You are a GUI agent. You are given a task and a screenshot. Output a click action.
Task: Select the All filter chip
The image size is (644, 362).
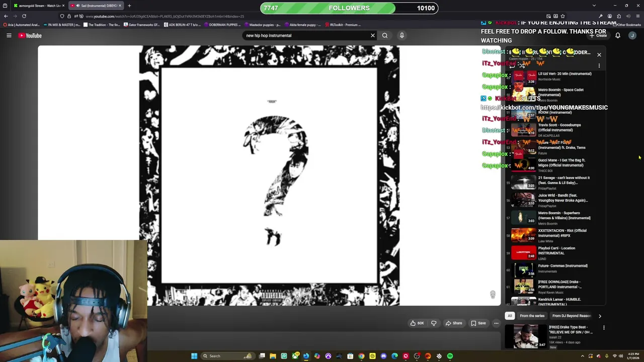coord(510,316)
